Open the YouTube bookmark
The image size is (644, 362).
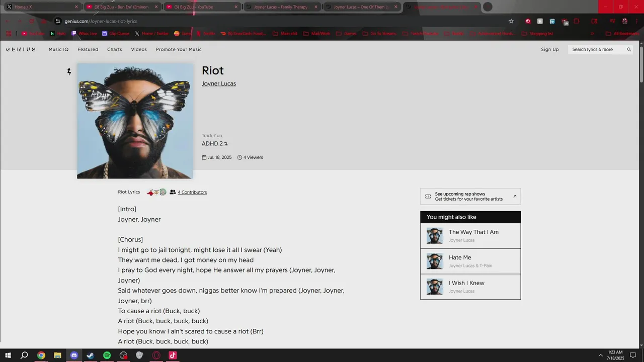pos(33,34)
